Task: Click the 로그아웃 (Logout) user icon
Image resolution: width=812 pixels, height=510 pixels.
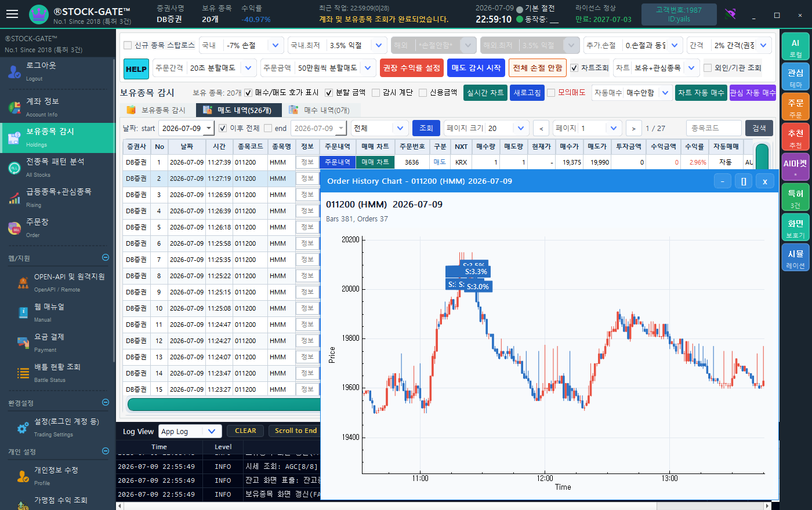Action: 14,71
